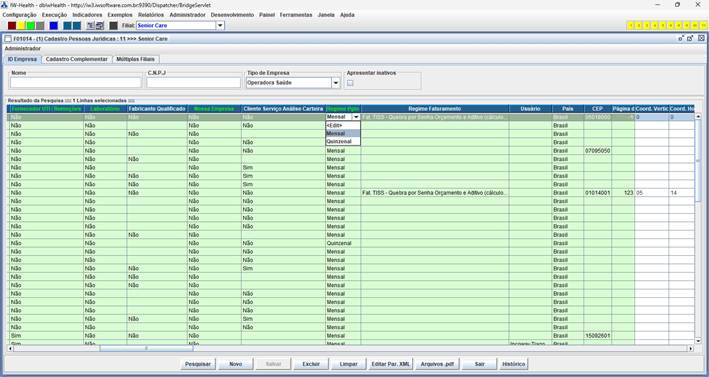This screenshot has height=377, width=709.
Task: Click the yellow square toolbar icon beside dark red
Action: tap(21, 26)
